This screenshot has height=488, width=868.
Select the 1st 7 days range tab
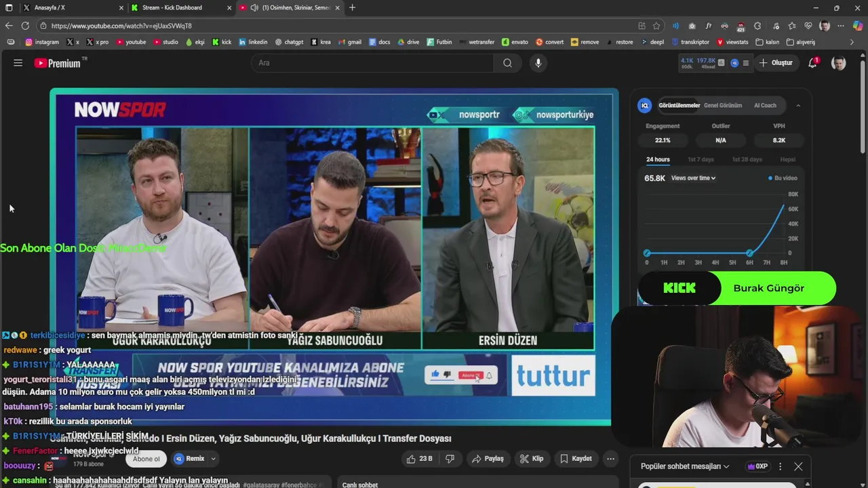pyautogui.click(x=701, y=160)
